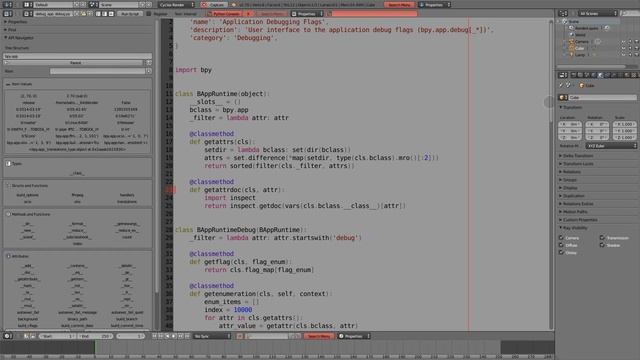Viewport: 640px width, 360px height.
Task: Expand the Duplication panel
Action: [573, 196]
